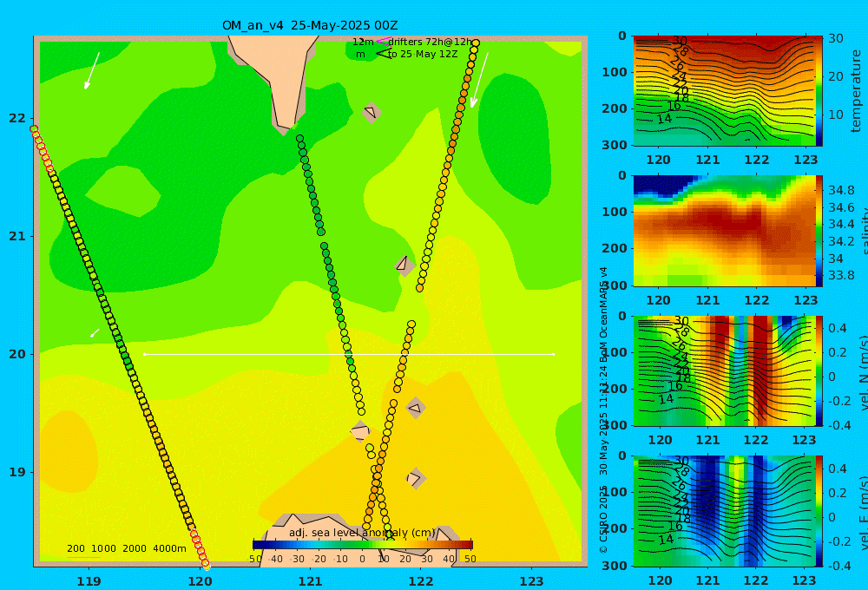Click the 34.8 salinity colorbar tick label
The height and width of the screenshot is (590, 868).
[x=841, y=190]
